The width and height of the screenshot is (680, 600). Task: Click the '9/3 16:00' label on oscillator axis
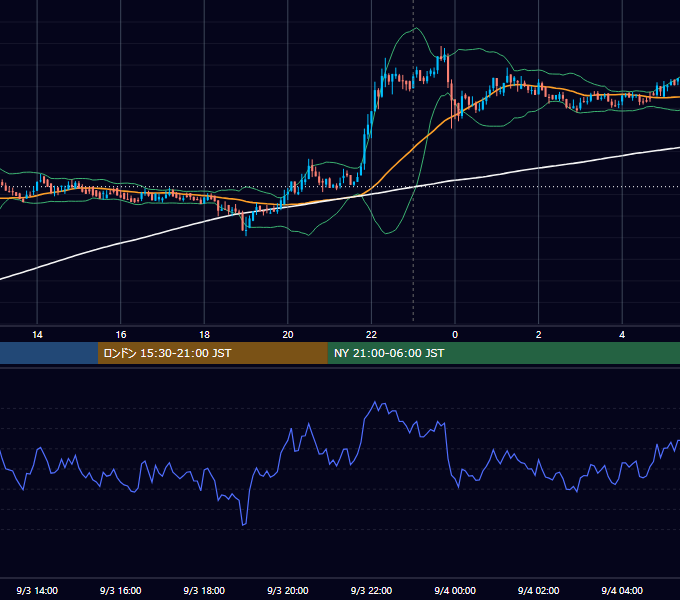(x=121, y=590)
